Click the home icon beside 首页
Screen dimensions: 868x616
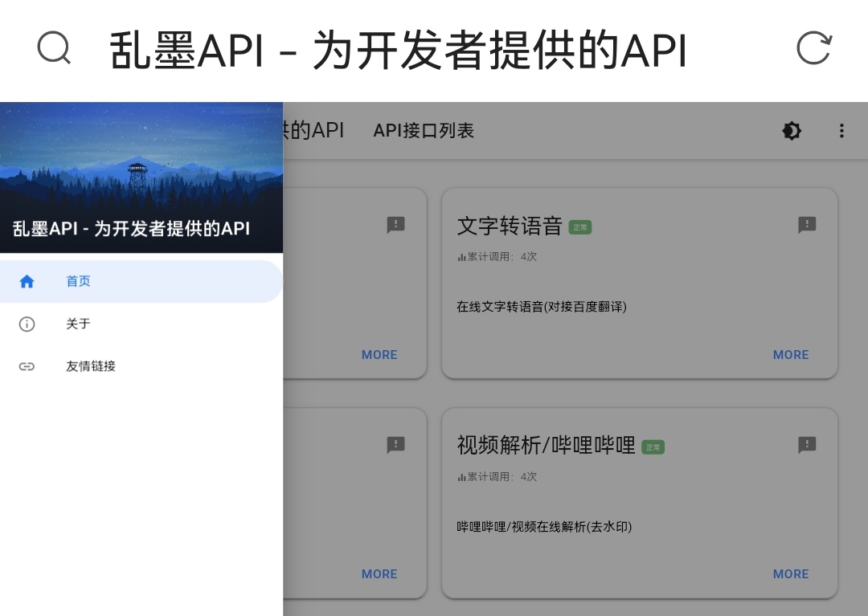(27, 281)
